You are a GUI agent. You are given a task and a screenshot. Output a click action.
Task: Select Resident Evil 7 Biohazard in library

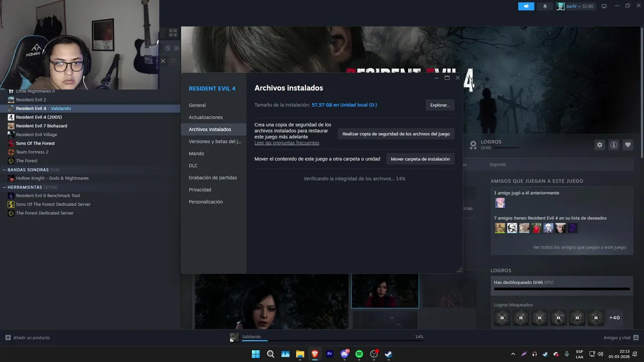pyautogui.click(x=41, y=126)
